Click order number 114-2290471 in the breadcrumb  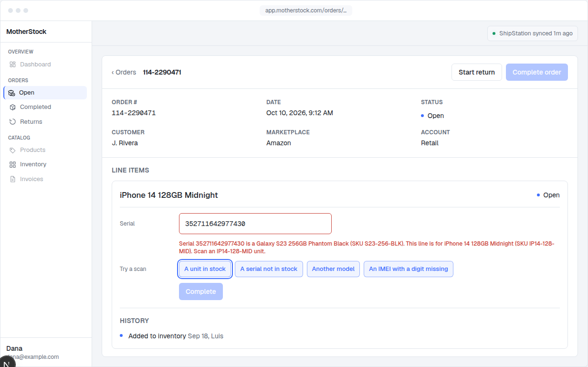point(162,72)
